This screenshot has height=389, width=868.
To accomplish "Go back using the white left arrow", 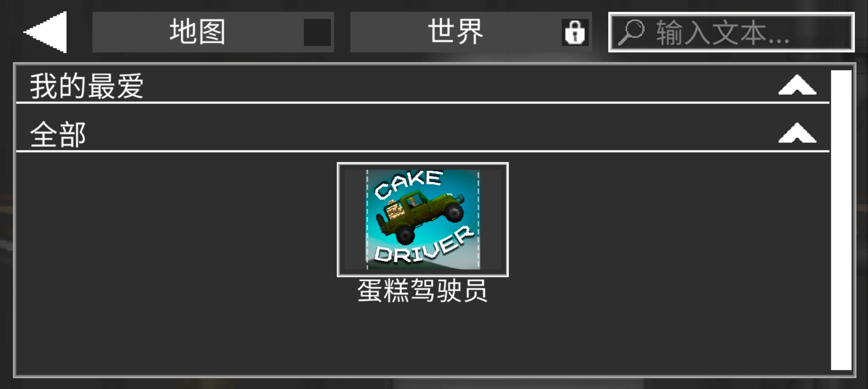I will (x=46, y=32).
